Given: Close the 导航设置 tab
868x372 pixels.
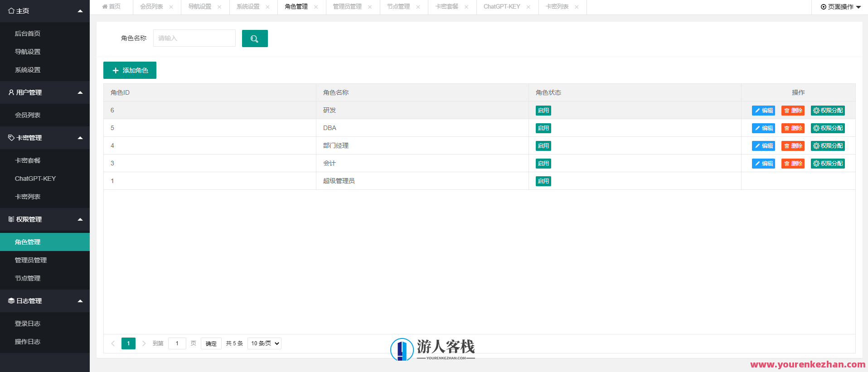Looking at the screenshot, I should click(x=219, y=7).
